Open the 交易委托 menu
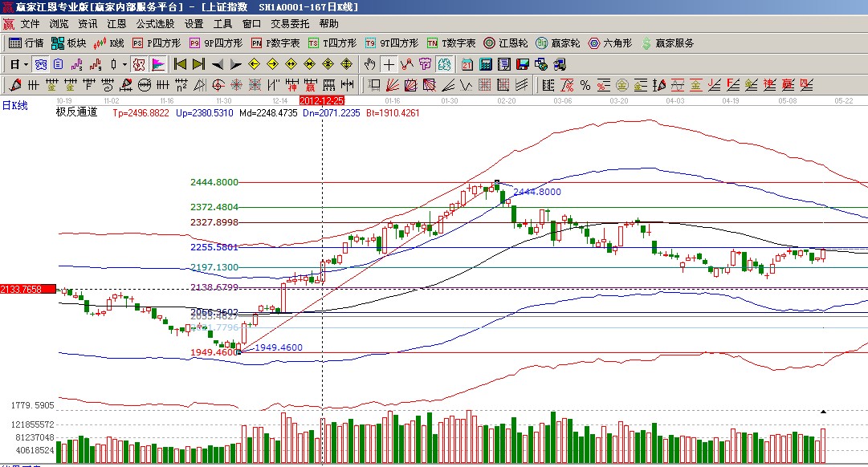The height and width of the screenshot is (467, 868). (x=290, y=25)
